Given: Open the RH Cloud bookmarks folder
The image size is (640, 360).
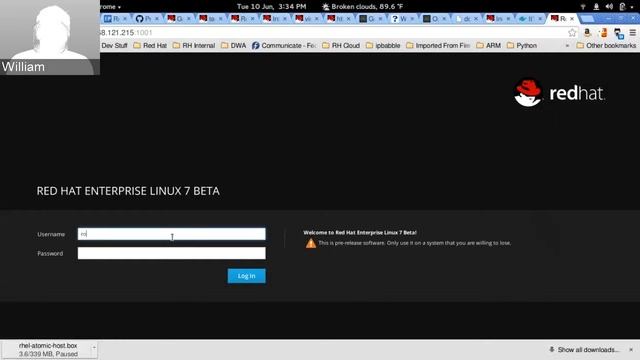Looking at the screenshot, I should 341,45.
